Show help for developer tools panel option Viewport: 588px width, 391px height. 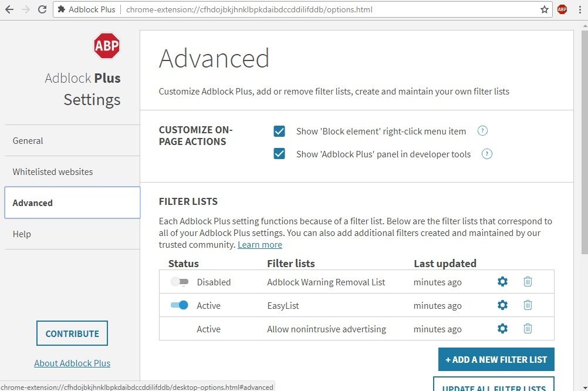point(486,154)
